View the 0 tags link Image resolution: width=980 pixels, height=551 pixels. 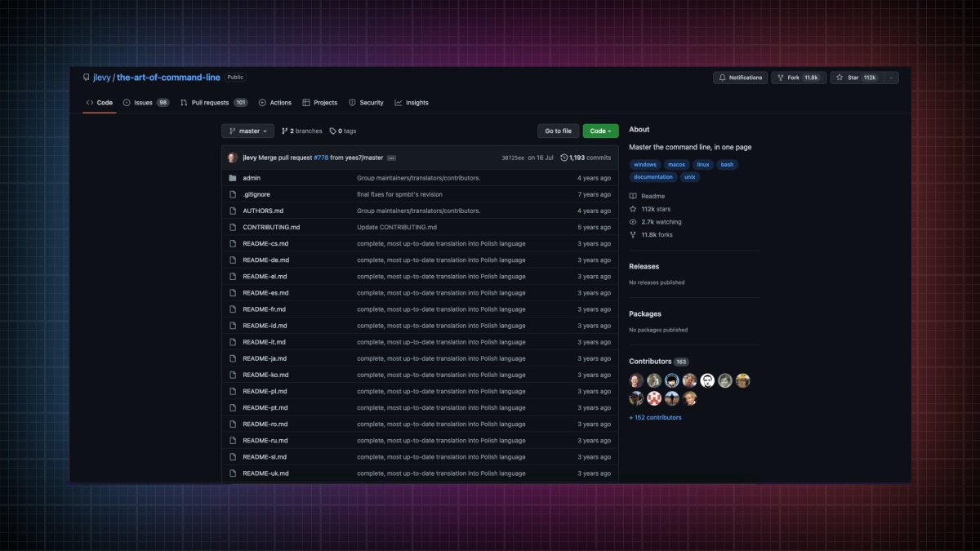click(x=343, y=131)
